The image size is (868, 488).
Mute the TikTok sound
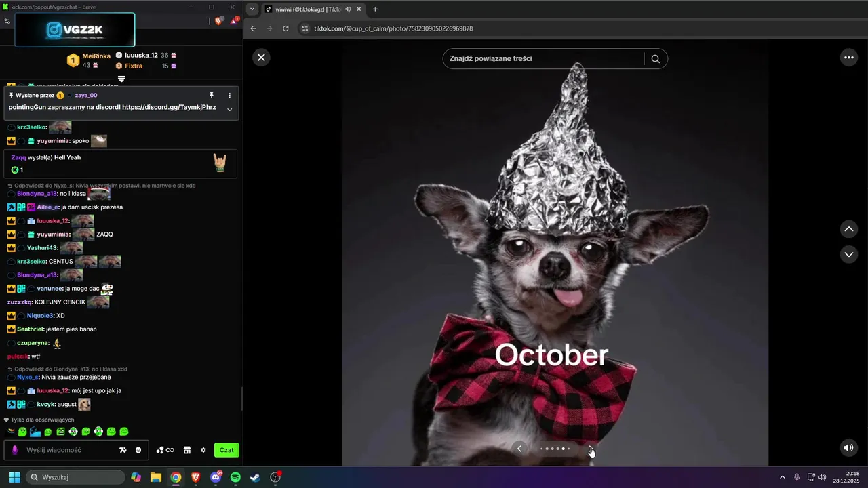[x=848, y=447]
